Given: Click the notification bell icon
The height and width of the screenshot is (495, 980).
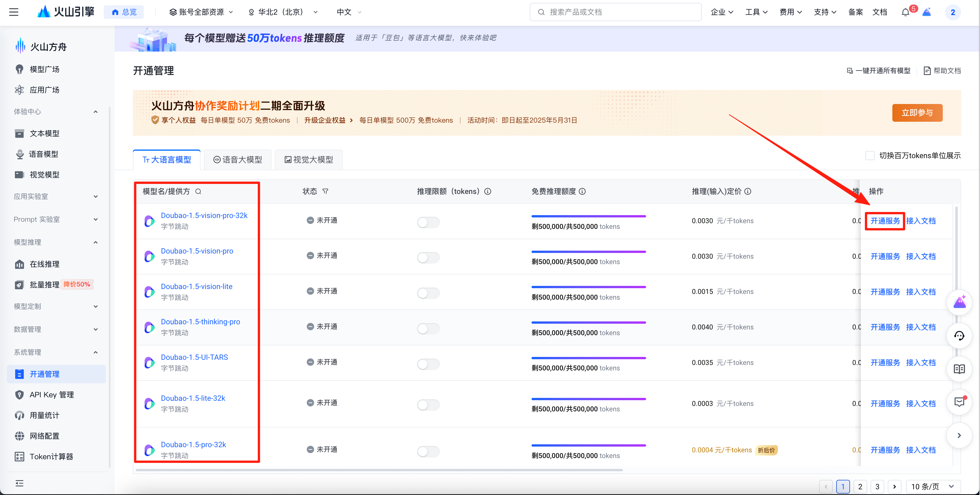Looking at the screenshot, I should click(906, 12).
